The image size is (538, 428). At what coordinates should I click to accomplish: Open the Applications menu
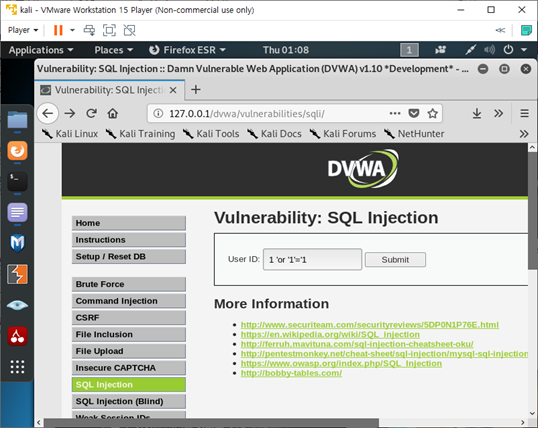click(41, 50)
